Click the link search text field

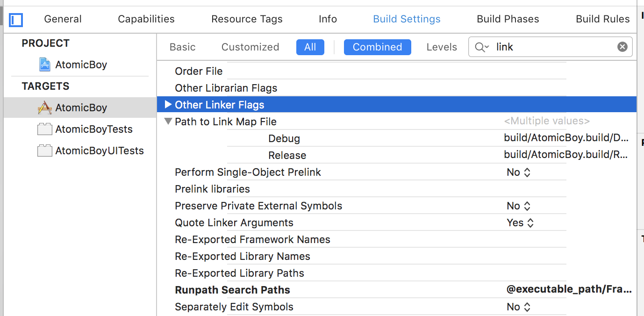pyautogui.click(x=554, y=47)
